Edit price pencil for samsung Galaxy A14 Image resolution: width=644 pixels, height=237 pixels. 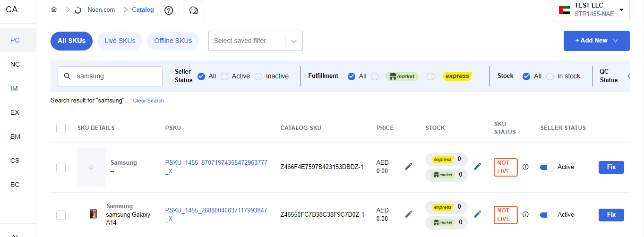click(x=409, y=214)
